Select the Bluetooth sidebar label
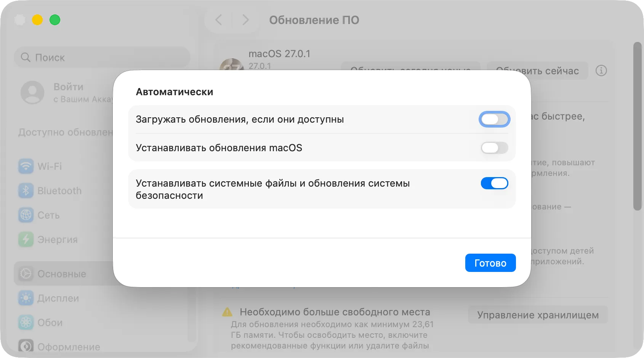The image size is (644, 358). (59, 191)
